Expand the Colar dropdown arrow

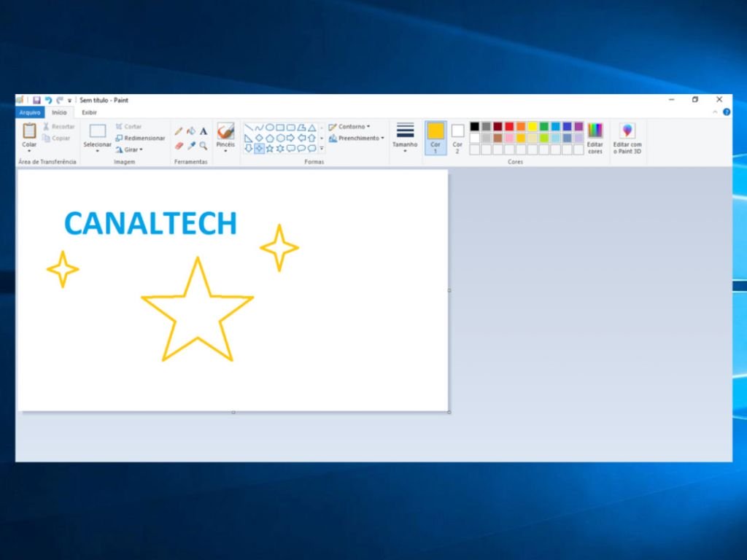pos(29,151)
